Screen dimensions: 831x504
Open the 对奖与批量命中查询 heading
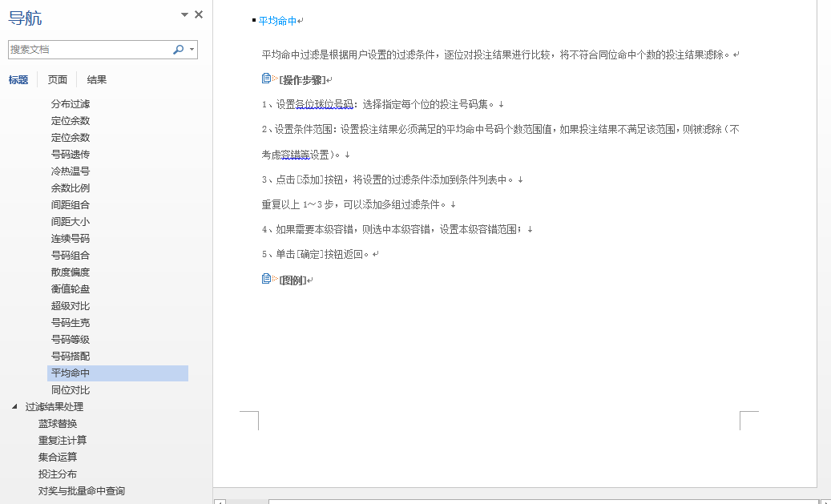[82, 491]
